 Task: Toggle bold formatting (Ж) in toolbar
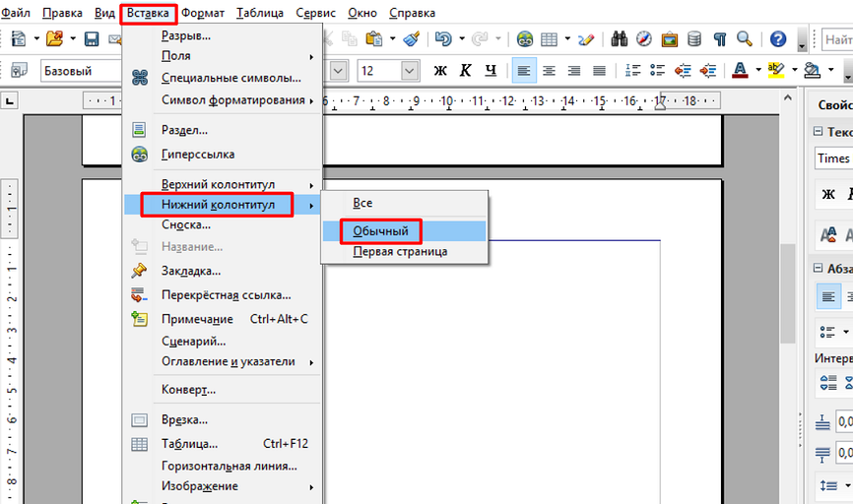440,71
